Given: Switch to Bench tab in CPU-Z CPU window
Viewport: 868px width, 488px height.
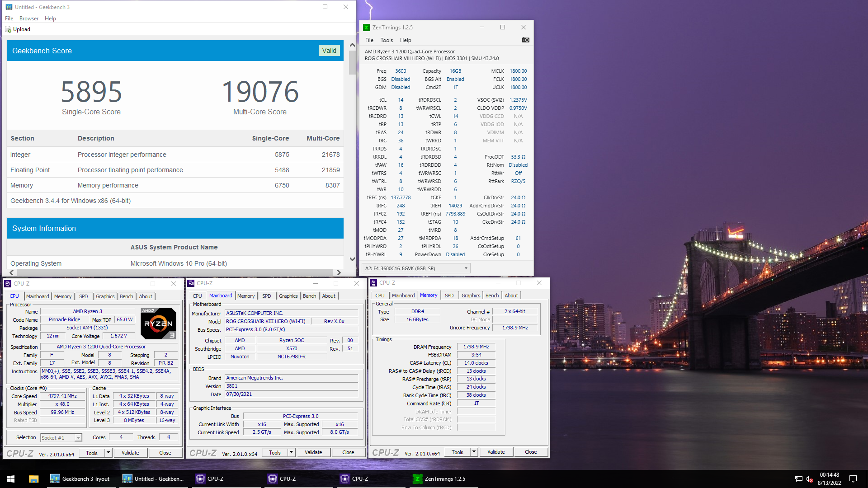Looking at the screenshot, I should click(x=126, y=296).
